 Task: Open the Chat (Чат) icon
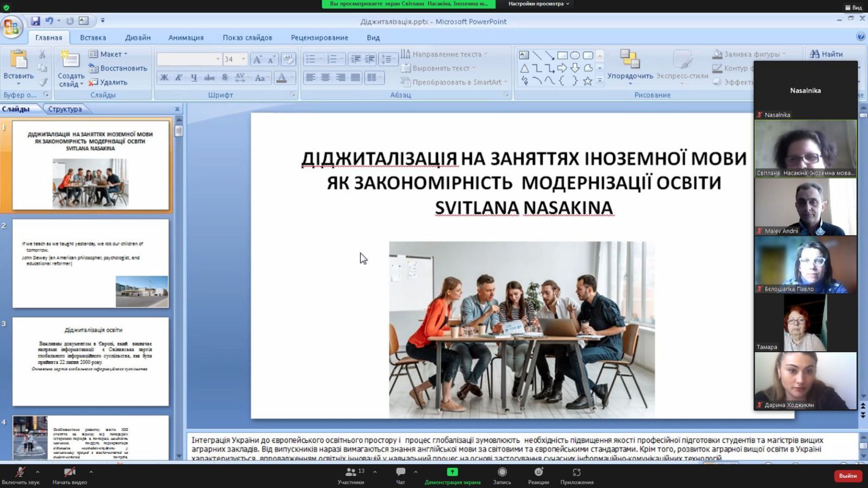pyautogui.click(x=400, y=472)
